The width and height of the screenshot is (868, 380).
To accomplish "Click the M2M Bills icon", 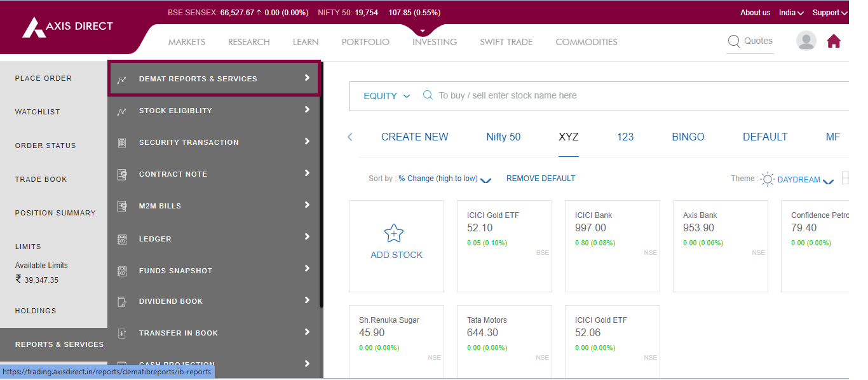I will [122, 206].
